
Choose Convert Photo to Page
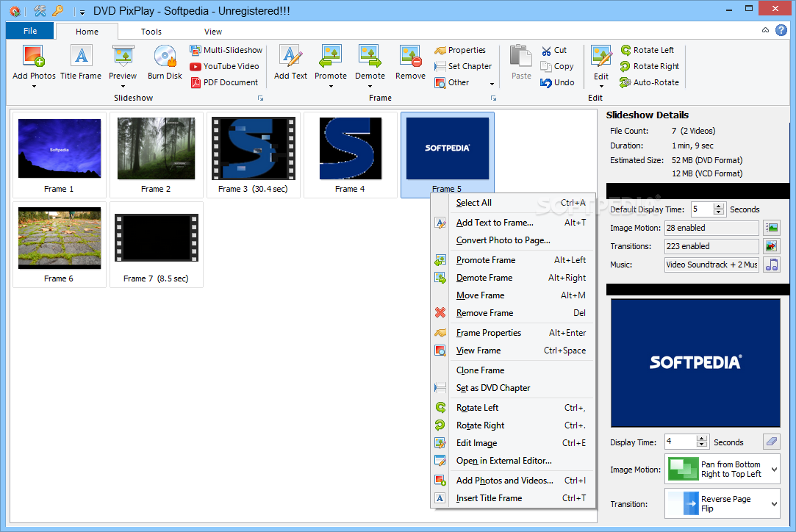(513, 240)
